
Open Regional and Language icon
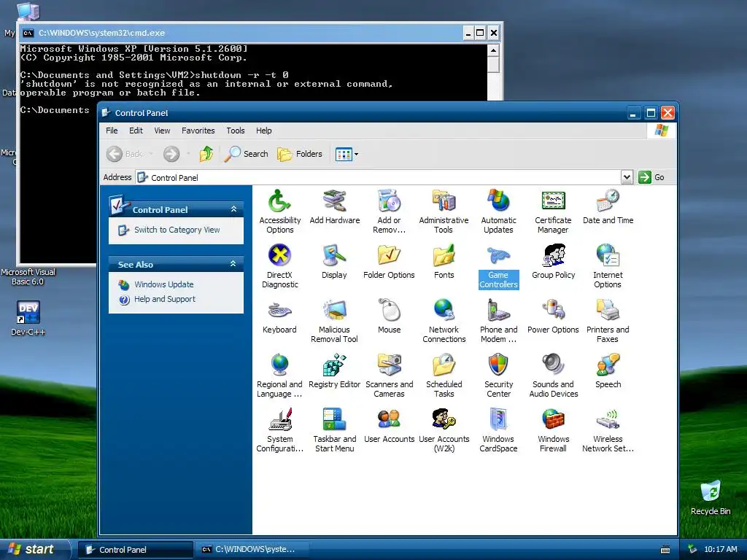(x=279, y=376)
